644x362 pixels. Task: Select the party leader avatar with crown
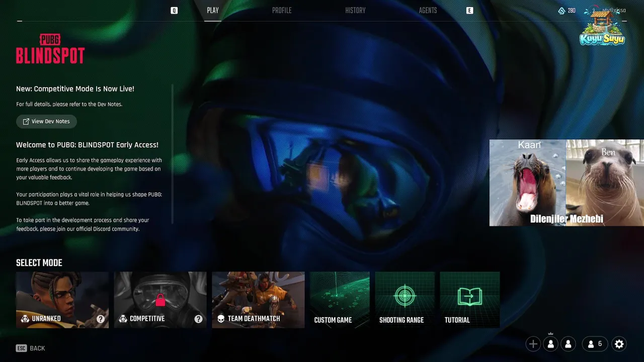click(x=551, y=344)
